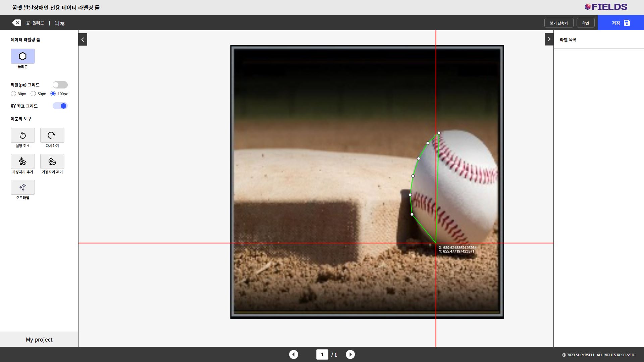The width and height of the screenshot is (644, 362).
Task: Click the copyright 2023 SUPERSELL text
Action: [599, 355]
